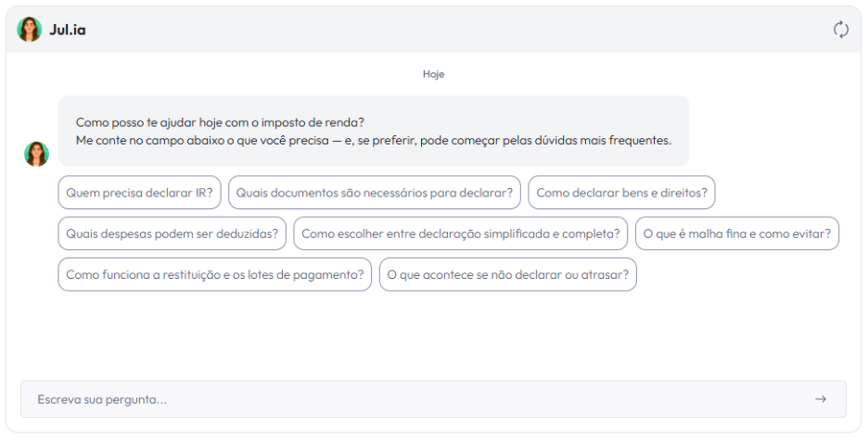Viewport: 868px width, 440px height.
Task: Choose the restituição e lotes de pagamento question
Action: (215, 274)
